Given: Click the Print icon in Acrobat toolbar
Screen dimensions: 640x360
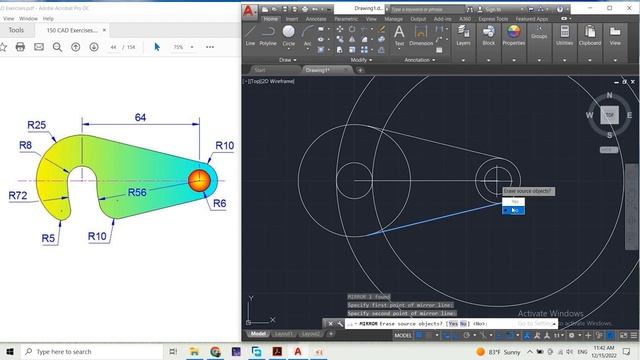Looking at the screenshot, I should pos(20,47).
